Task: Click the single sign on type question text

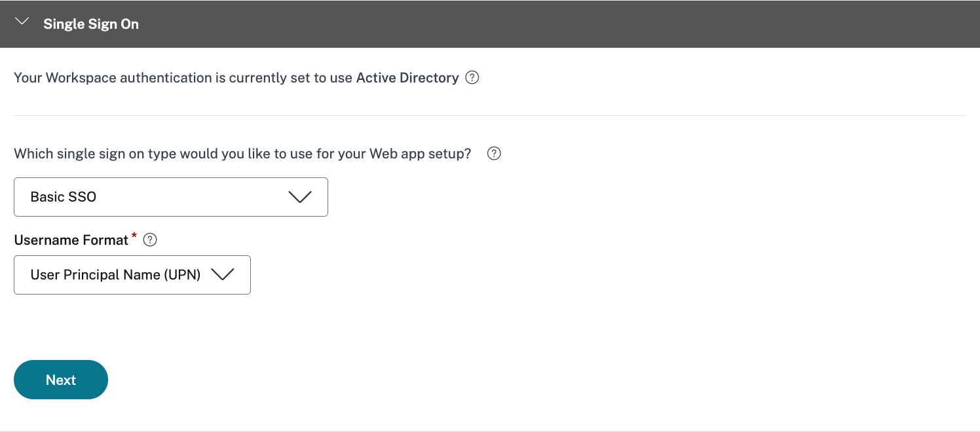Action: coord(242,154)
